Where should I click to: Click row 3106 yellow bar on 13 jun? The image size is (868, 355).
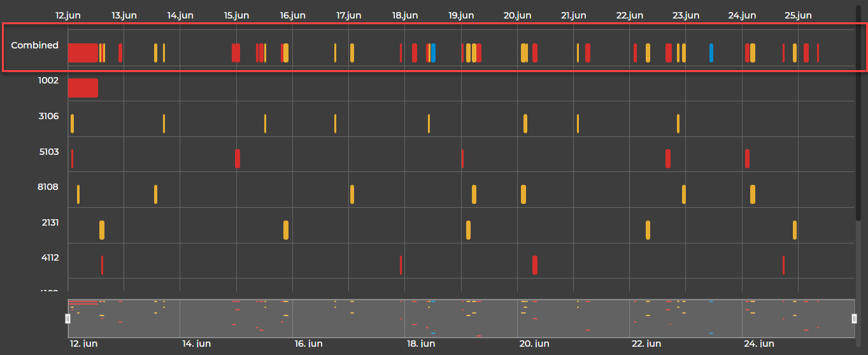pos(164,123)
